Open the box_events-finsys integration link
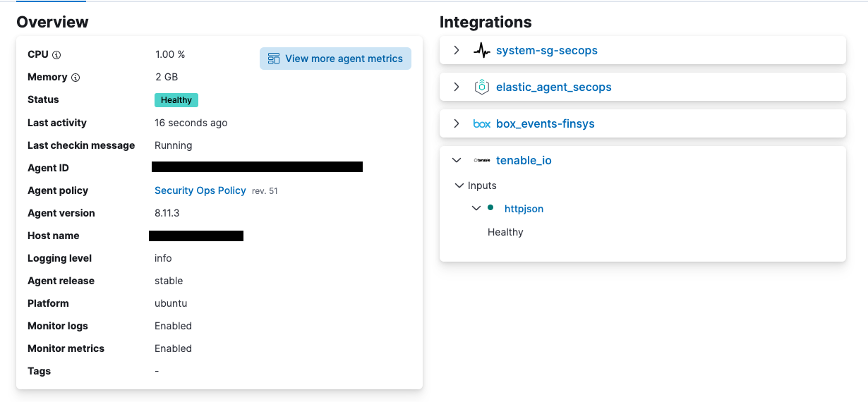Screen dimensions: 868x402 [x=545, y=124]
